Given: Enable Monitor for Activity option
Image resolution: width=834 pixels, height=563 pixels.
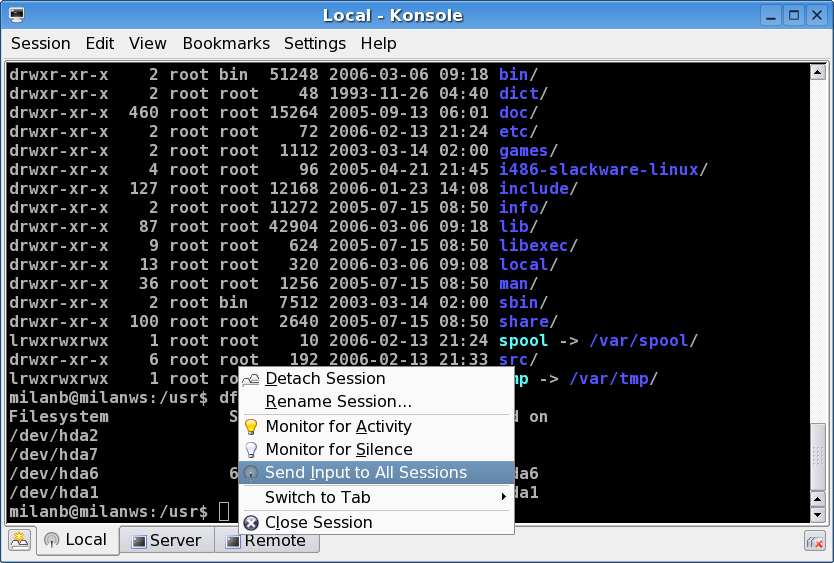Looking at the screenshot, I should pos(338,427).
